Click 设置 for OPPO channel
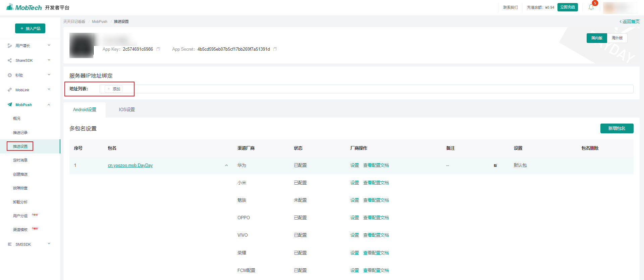The image size is (644, 280). 355,218
